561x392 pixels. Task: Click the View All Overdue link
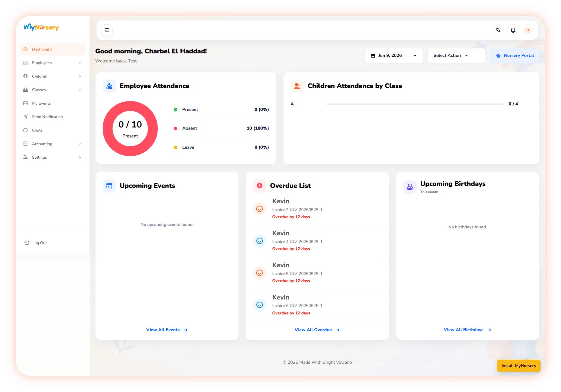317,330
